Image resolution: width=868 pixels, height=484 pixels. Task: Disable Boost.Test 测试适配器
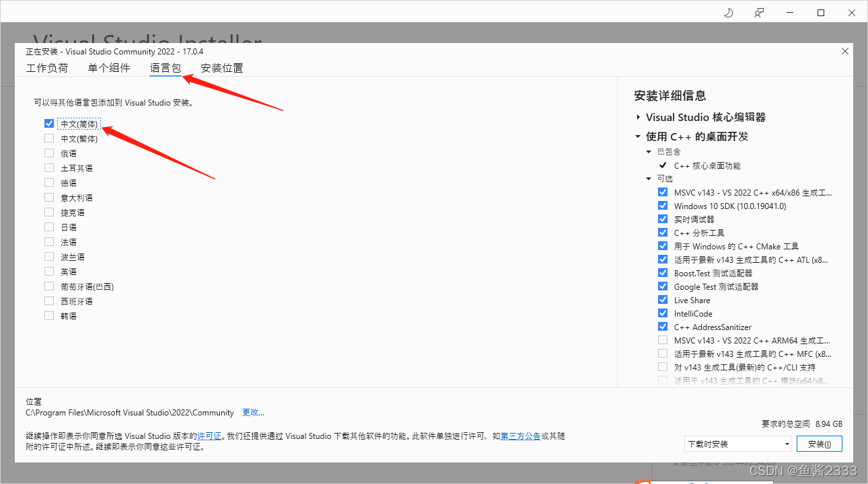coord(663,273)
